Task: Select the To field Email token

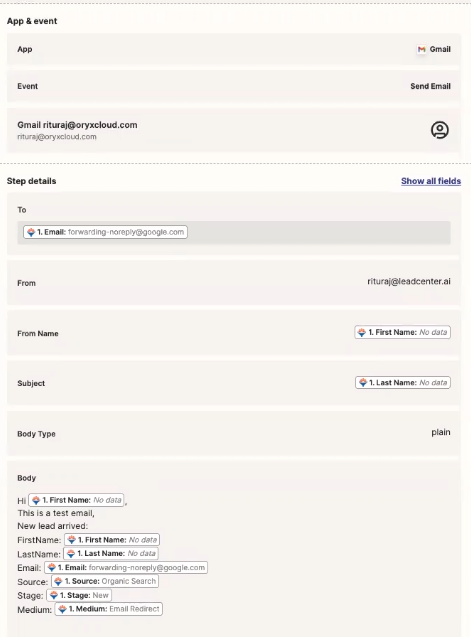Action: click(x=105, y=232)
